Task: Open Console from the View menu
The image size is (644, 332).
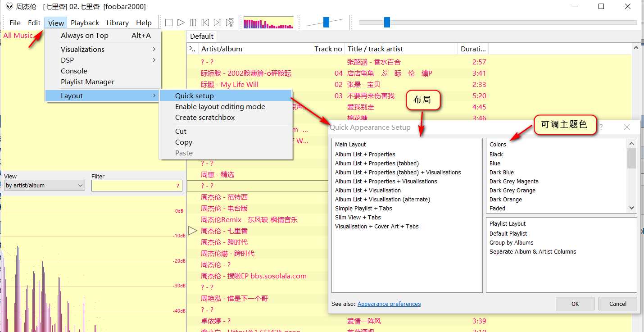Action: (103, 71)
